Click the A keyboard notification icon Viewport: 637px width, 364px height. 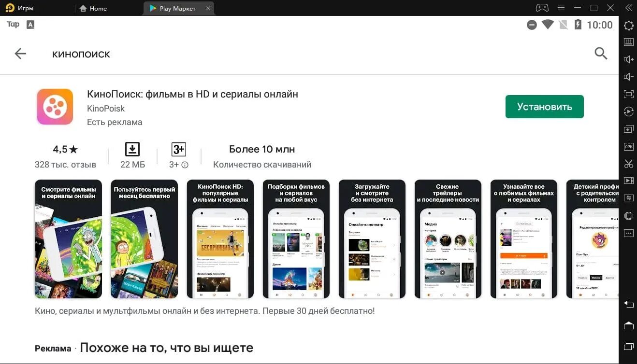pyautogui.click(x=30, y=25)
